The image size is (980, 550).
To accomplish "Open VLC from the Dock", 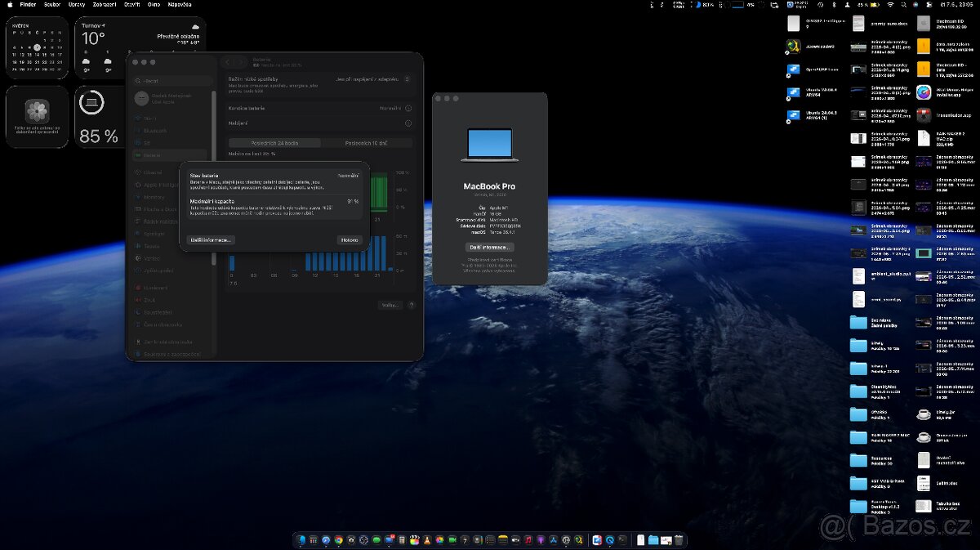I will (x=427, y=540).
